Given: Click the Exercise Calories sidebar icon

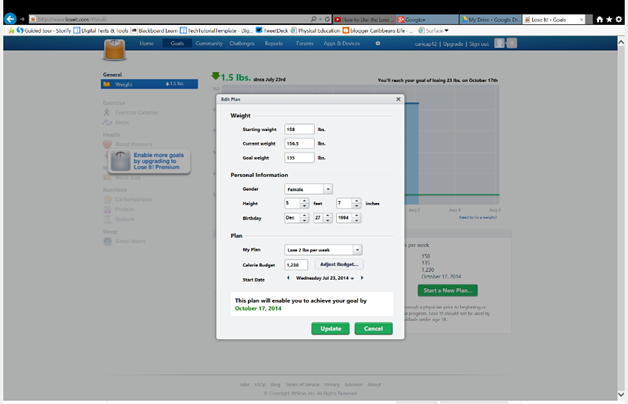Looking at the screenshot, I should pos(107,113).
